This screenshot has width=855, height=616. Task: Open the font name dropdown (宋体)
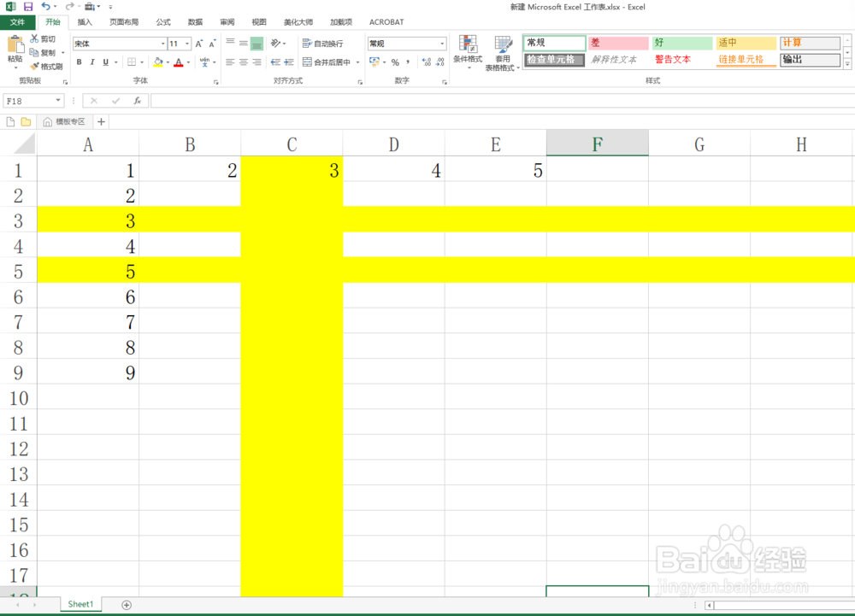(162, 44)
